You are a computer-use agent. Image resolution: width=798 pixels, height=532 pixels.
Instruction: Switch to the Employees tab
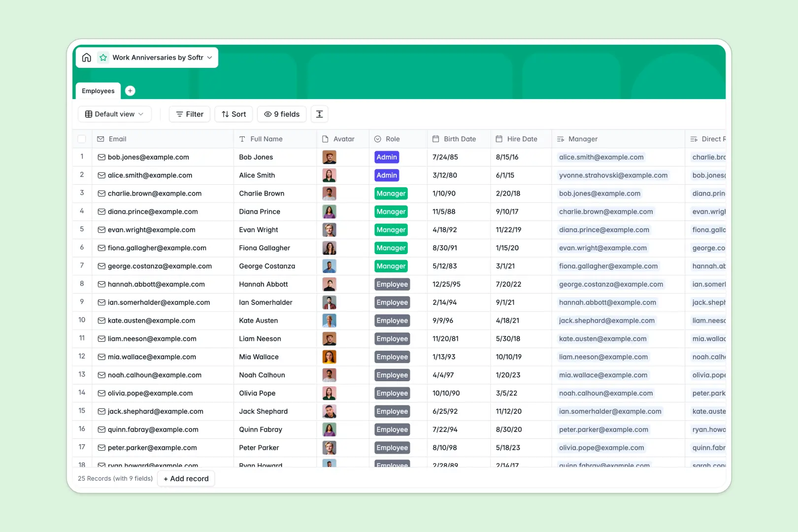98,91
